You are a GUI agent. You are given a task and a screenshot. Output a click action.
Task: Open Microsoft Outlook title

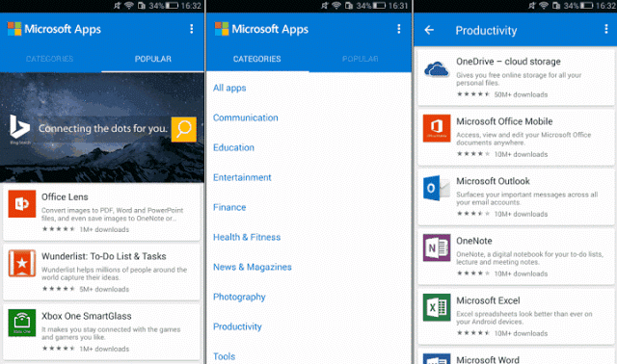[x=493, y=181]
